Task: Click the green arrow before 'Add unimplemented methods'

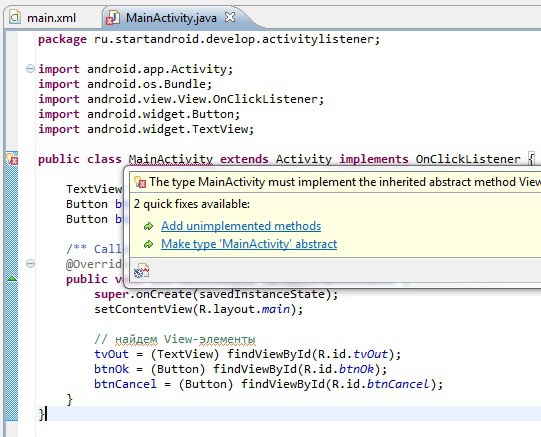Action: coord(148,226)
